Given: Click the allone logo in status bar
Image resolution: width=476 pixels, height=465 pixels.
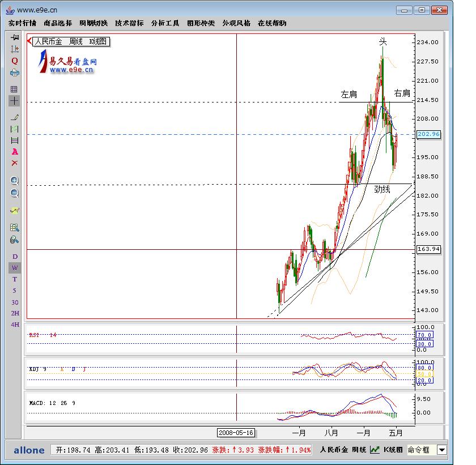Looking at the screenshot, I should (29, 450).
